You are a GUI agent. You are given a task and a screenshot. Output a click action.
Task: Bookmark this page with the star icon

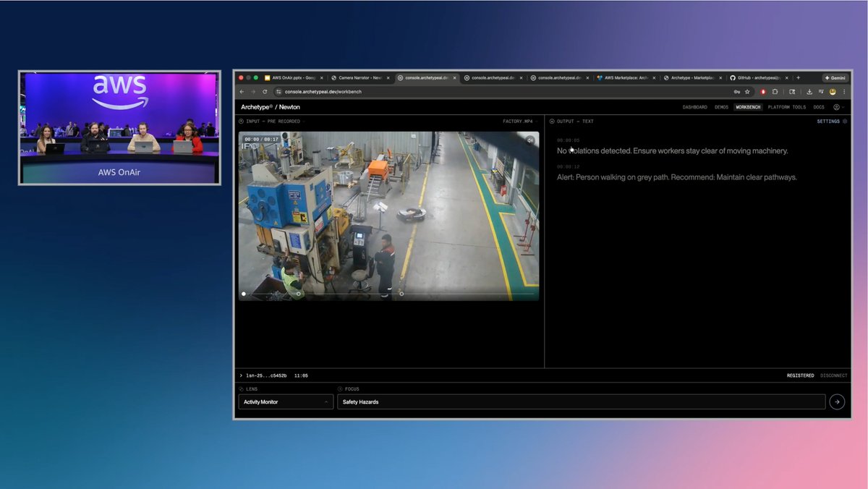point(747,92)
